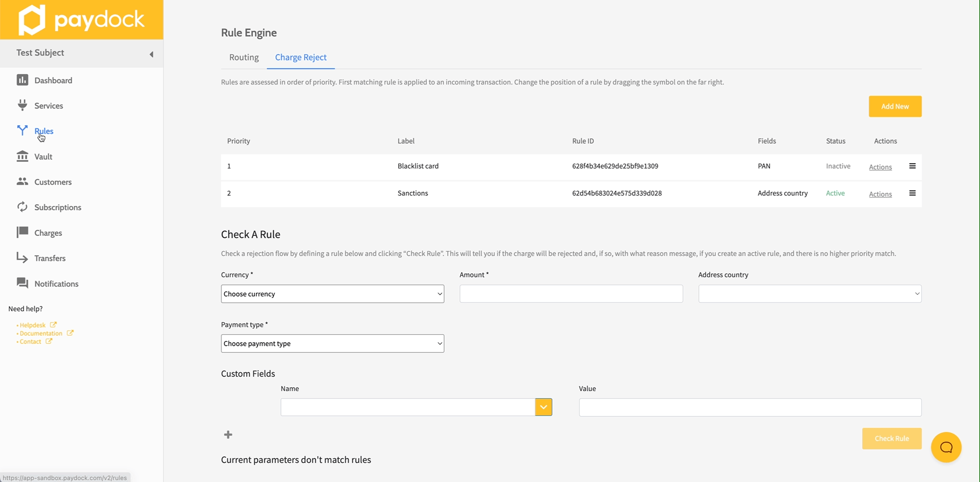
Task: Open the Choose payment type dropdown
Action: [332, 343]
